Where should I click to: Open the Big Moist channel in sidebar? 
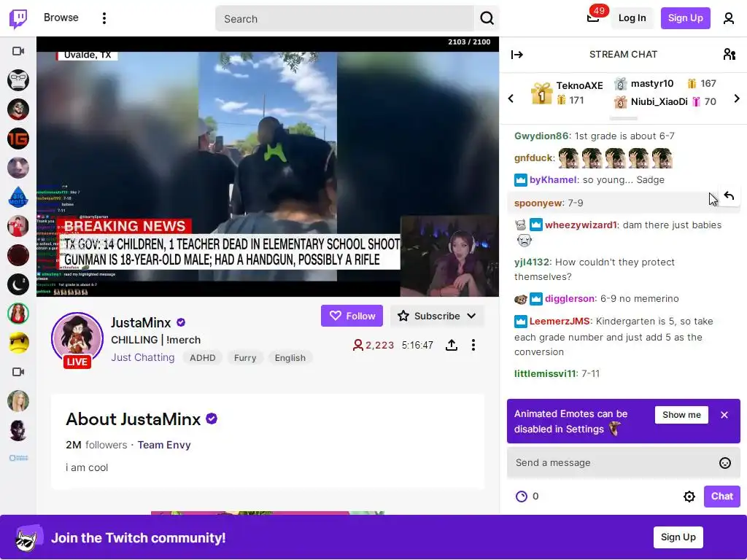click(18, 197)
